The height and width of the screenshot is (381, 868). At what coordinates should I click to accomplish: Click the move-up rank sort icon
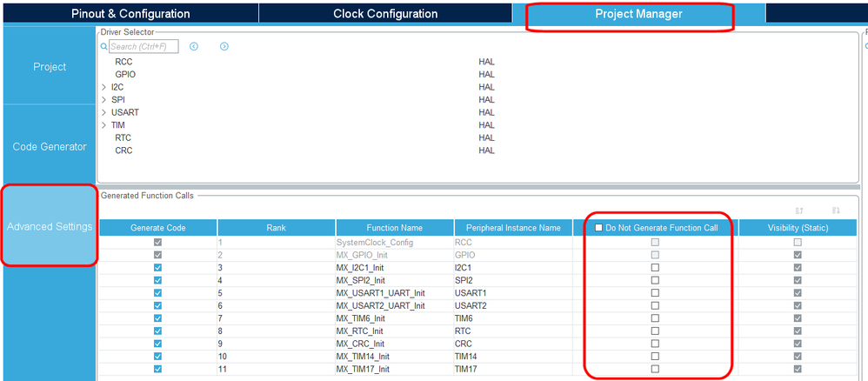click(x=798, y=211)
